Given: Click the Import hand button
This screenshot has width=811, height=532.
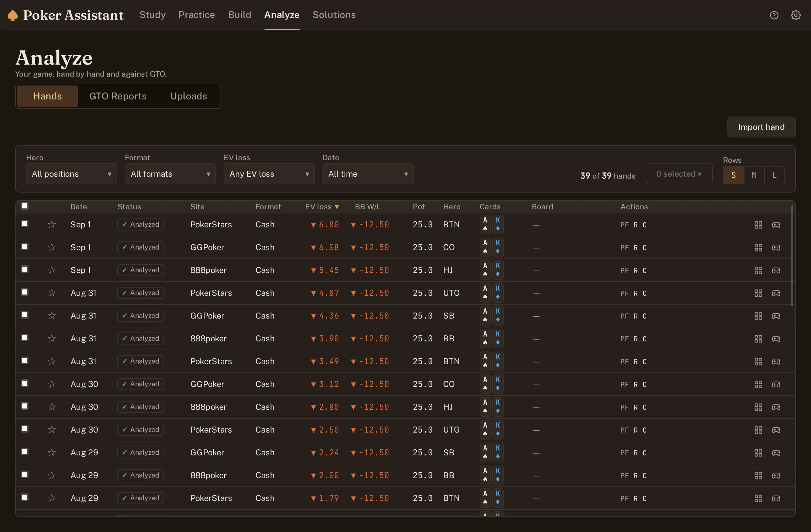Looking at the screenshot, I should (761, 127).
